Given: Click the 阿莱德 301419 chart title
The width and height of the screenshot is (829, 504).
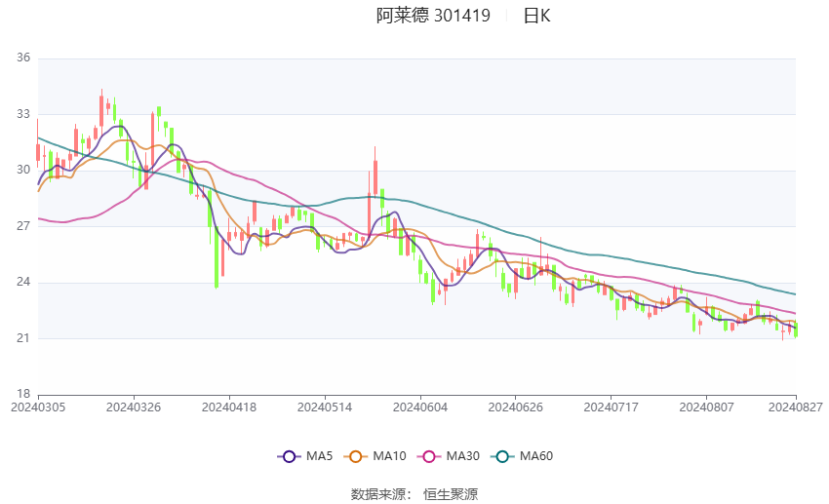Looking at the screenshot, I should click(x=433, y=16).
